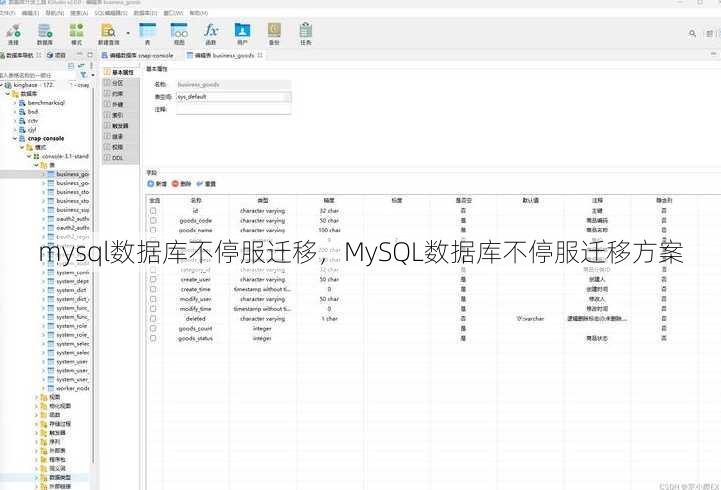Screen dimensions: 721x490
Task: Open the 索引 (index) side tab
Action: [x=118, y=115]
